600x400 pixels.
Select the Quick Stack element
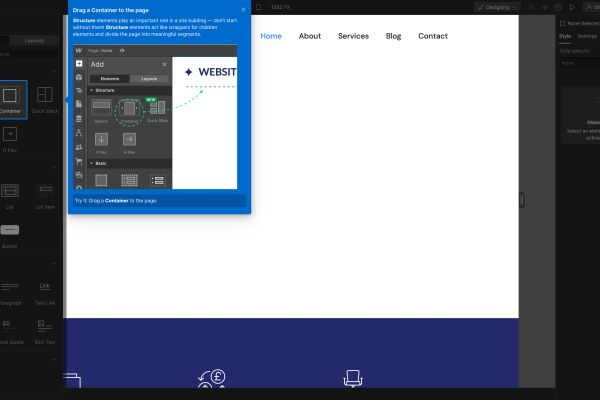45,100
